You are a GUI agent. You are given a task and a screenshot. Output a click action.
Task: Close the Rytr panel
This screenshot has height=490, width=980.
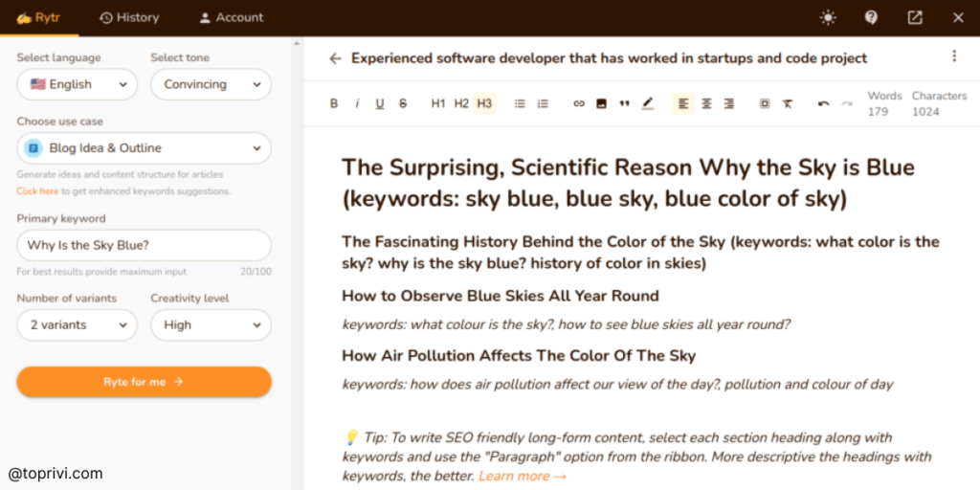[x=958, y=17]
